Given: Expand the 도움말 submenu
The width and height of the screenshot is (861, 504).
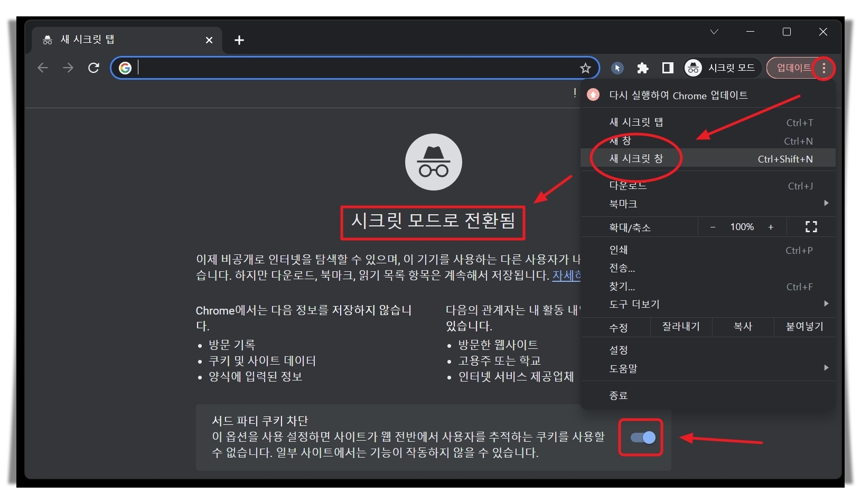Looking at the screenshot, I should [x=708, y=368].
